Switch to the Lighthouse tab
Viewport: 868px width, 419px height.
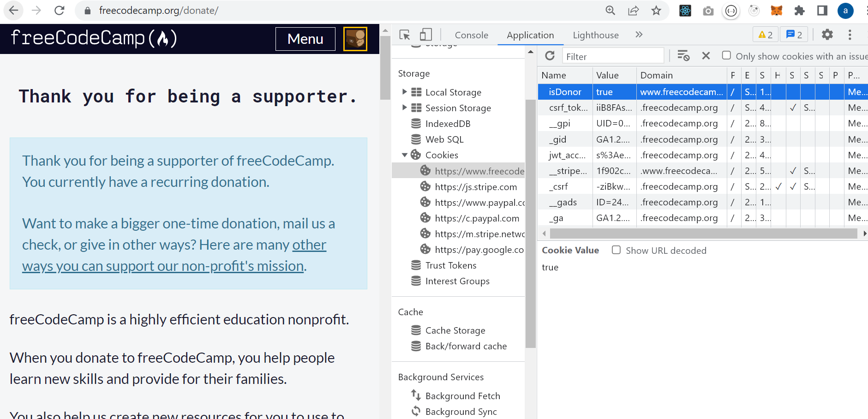pyautogui.click(x=595, y=35)
